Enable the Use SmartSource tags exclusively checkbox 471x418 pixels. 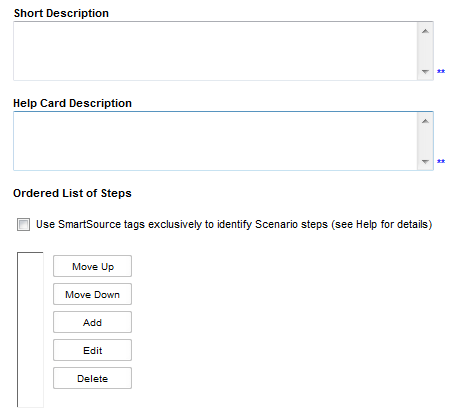(24, 224)
